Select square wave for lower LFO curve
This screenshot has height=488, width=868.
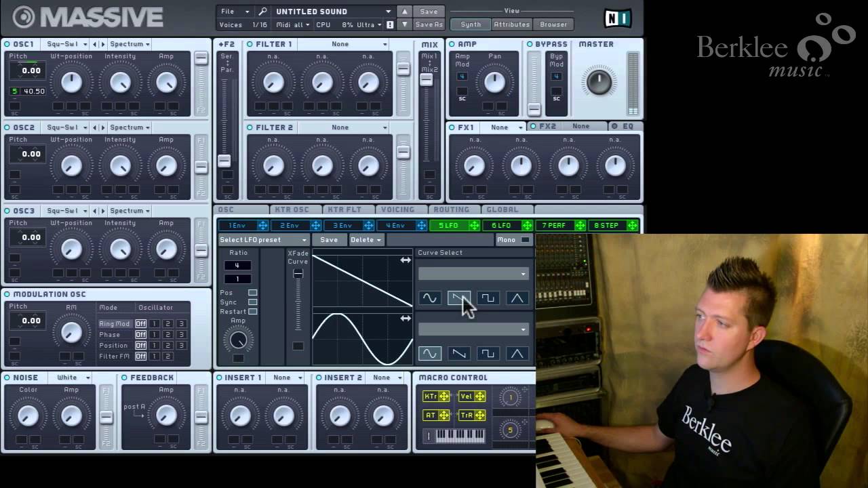pyautogui.click(x=488, y=353)
